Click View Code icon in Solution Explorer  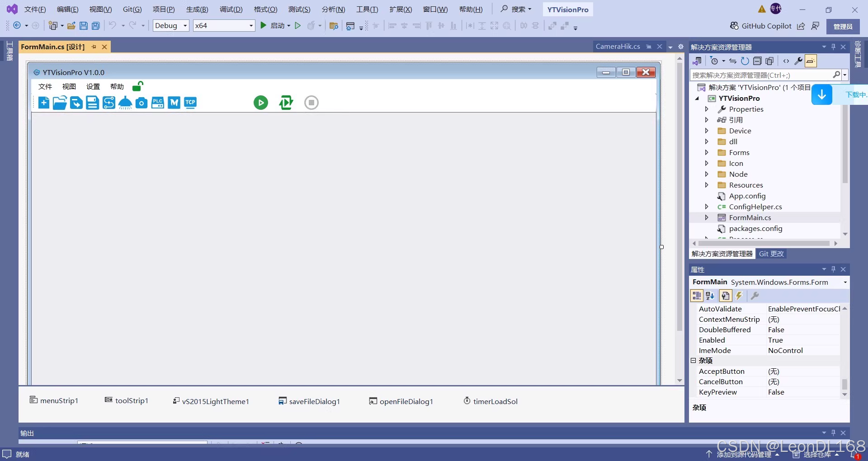[786, 61]
